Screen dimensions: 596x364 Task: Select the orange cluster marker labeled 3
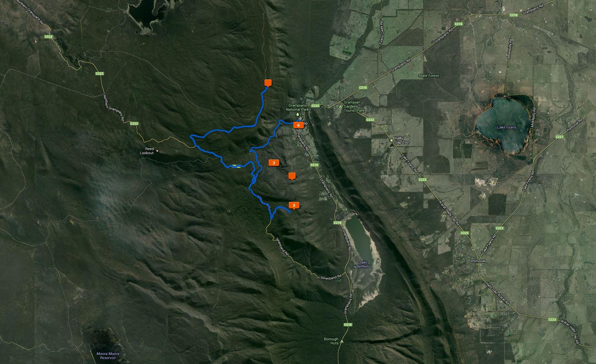click(x=273, y=163)
